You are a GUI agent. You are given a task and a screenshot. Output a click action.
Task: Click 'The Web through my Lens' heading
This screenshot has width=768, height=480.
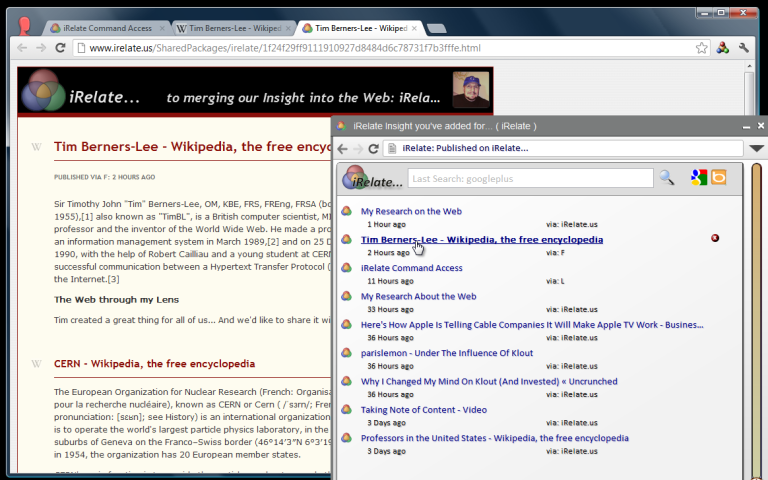point(117,300)
